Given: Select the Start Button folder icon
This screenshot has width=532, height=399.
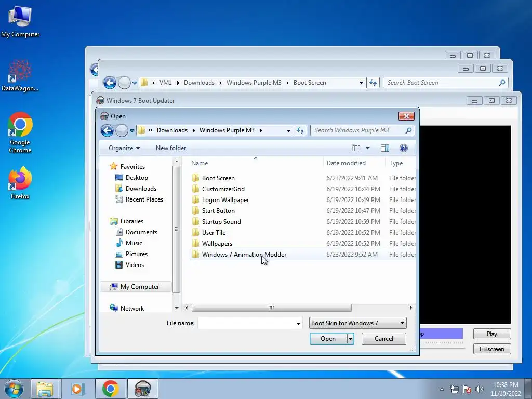Looking at the screenshot, I should pyautogui.click(x=195, y=210).
